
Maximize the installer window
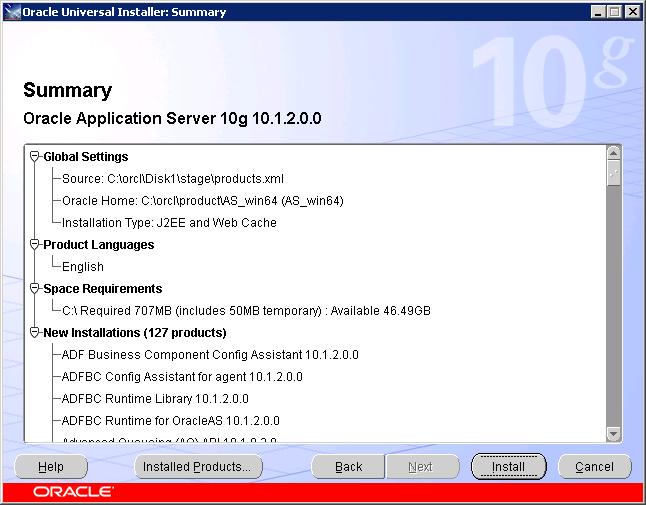[614, 12]
